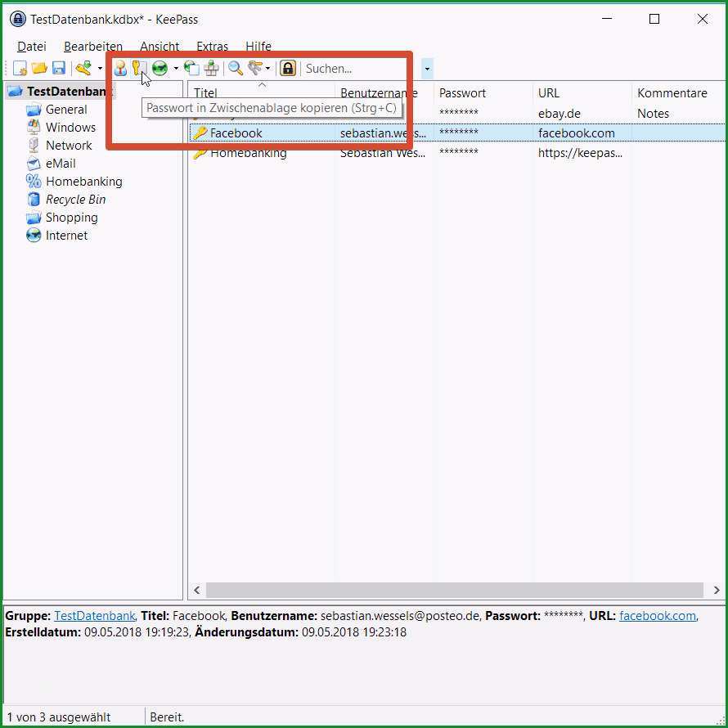Click the Recycle Bin trash icon

coord(34,200)
